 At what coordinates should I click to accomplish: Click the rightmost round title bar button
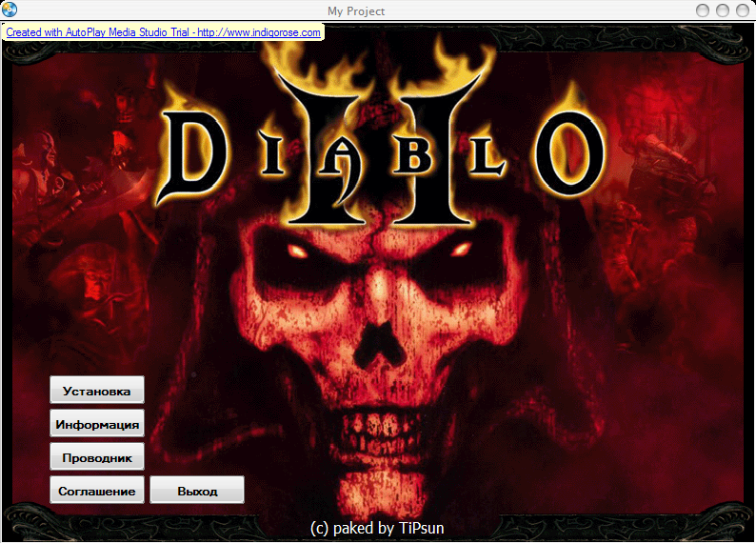click(743, 10)
